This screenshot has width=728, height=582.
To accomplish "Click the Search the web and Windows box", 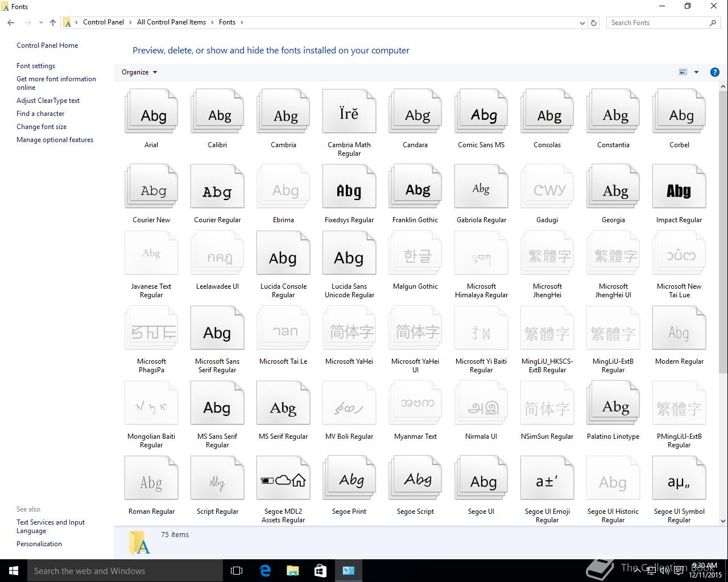I will pos(125,571).
